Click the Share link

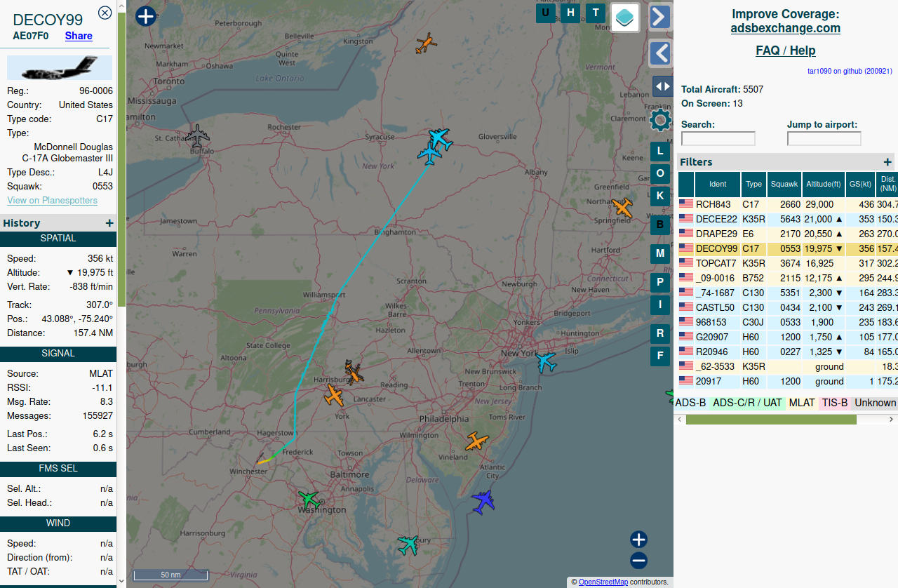pyautogui.click(x=79, y=36)
